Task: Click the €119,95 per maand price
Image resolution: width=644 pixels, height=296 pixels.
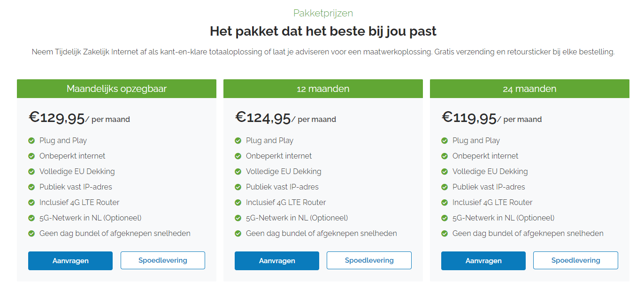Action: tap(492, 118)
